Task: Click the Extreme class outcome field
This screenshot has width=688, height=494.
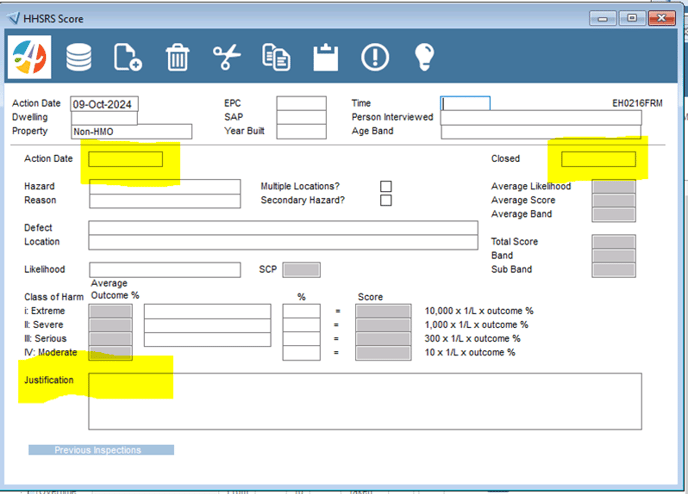Action: (208, 311)
